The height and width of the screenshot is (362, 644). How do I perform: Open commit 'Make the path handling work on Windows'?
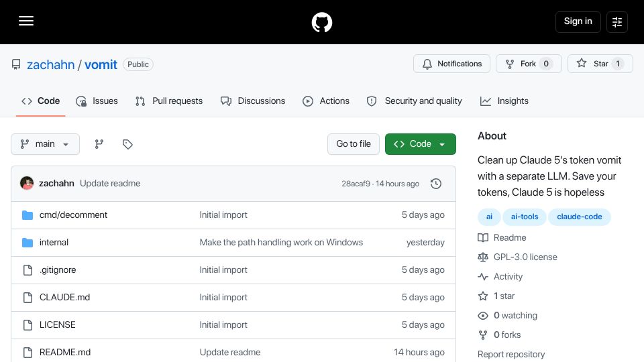coord(281,243)
